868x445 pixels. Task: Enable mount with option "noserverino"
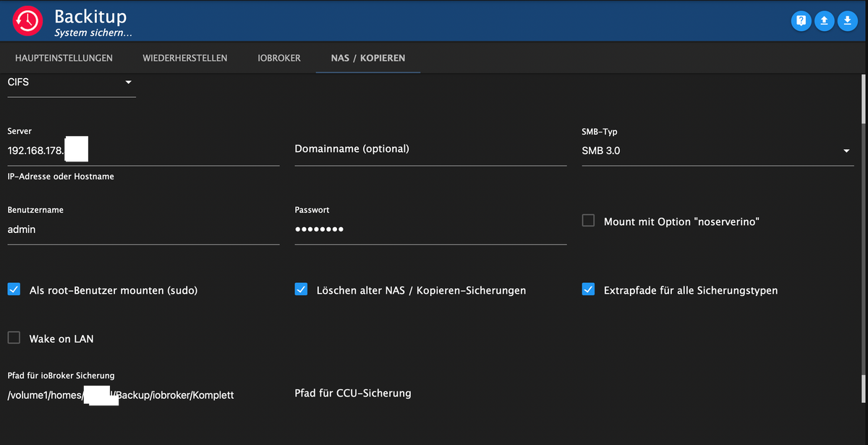click(x=589, y=221)
